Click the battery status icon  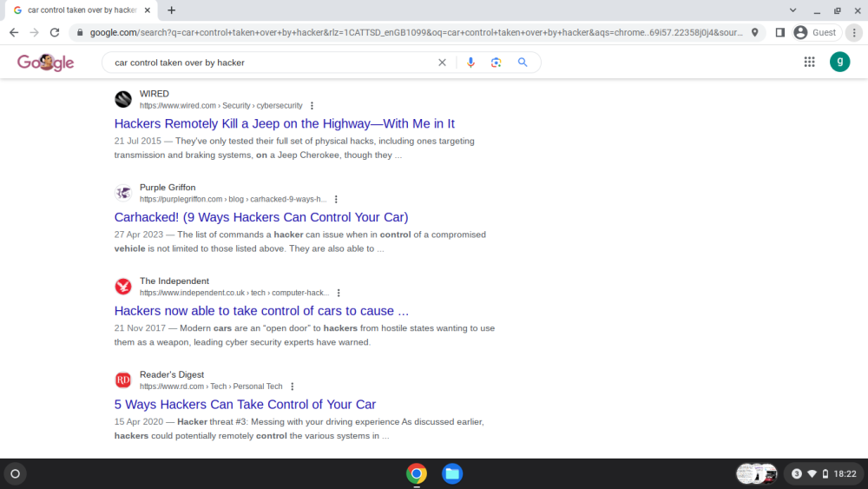point(825,473)
